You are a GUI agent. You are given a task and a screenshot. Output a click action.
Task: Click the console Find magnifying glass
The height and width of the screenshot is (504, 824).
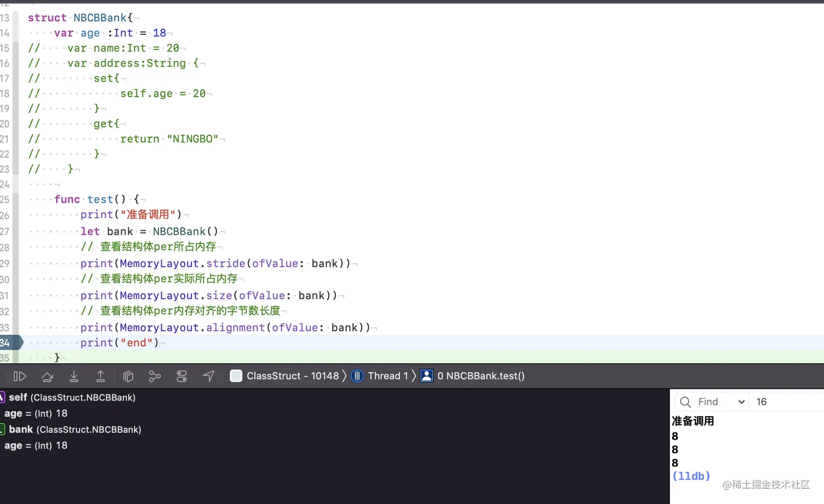click(x=686, y=402)
